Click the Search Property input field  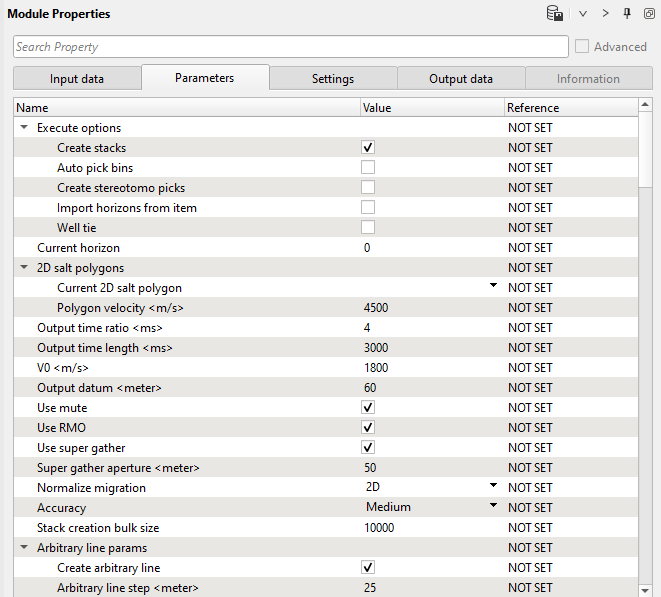point(290,47)
